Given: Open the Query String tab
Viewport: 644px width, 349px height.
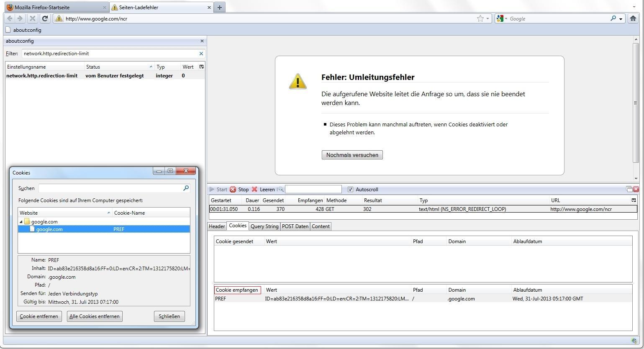Looking at the screenshot, I should [264, 226].
